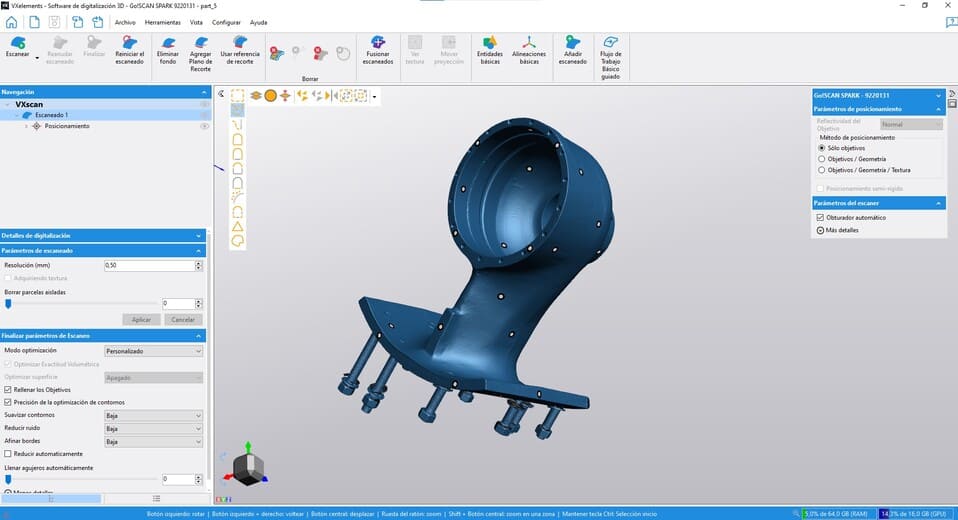958x520 pixels.
Task: Select Objetivos / Geometría radio option
Action: coord(822,158)
